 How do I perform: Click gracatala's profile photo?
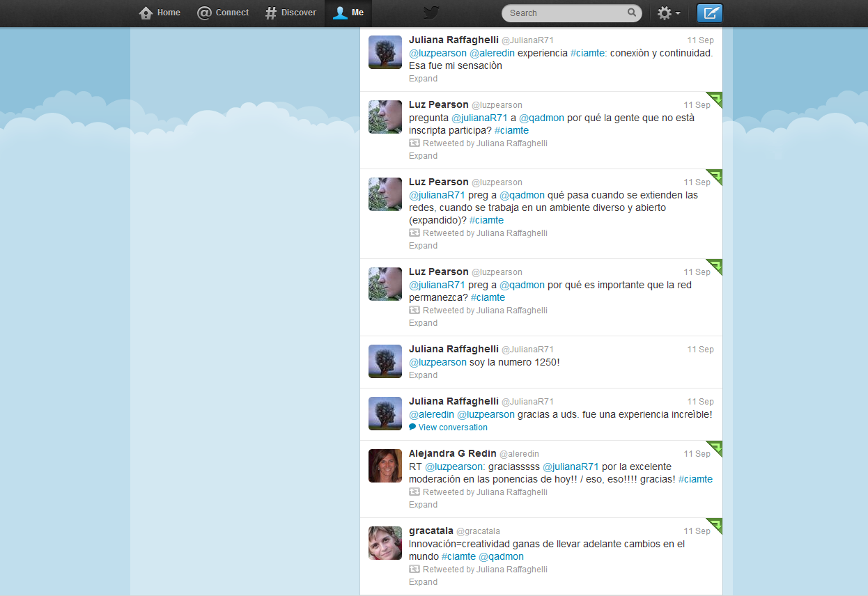(385, 543)
